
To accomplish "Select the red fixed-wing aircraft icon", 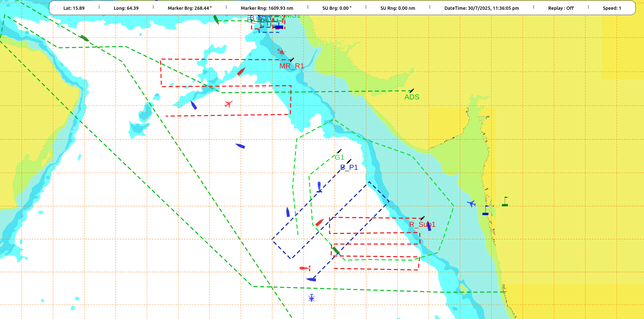I will [228, 104].
